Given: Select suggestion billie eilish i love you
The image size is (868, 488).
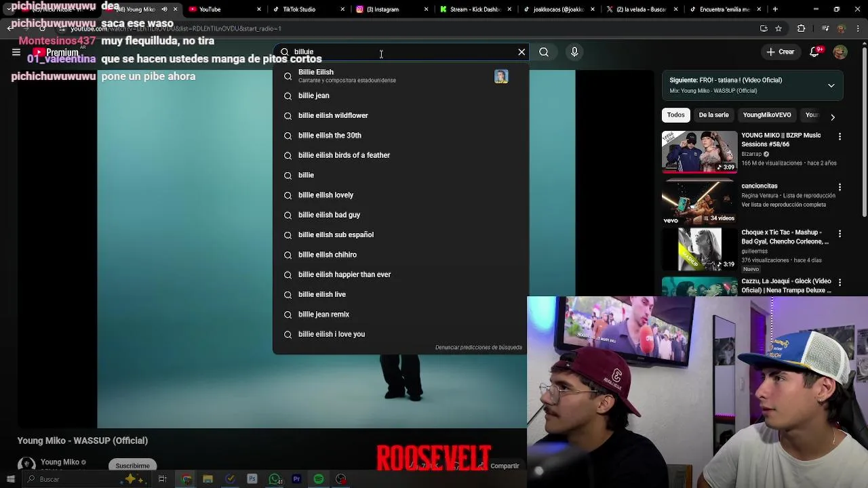Looking at the screenshot, I should pos(400,334).
